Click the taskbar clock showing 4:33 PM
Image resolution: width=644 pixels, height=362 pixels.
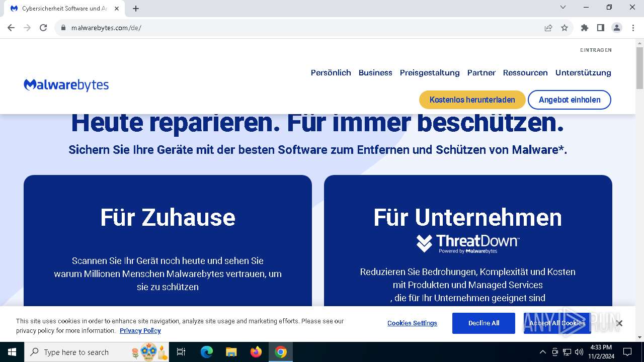tap(601, 352)
